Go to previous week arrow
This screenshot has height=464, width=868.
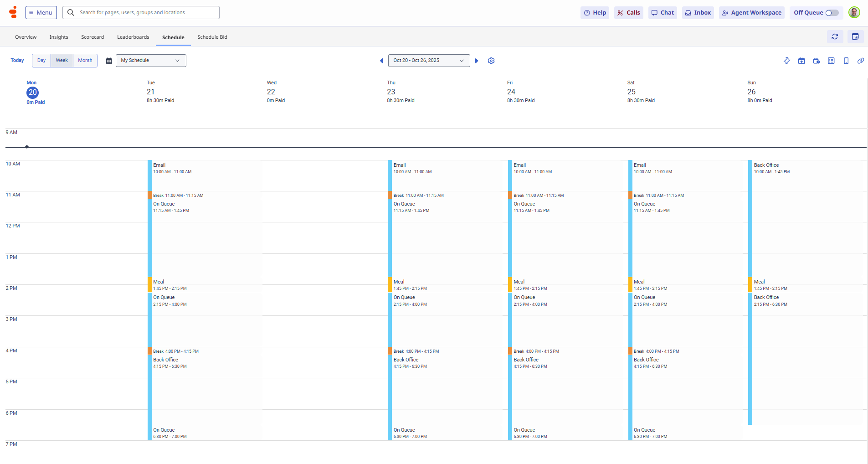pos(381,61)
